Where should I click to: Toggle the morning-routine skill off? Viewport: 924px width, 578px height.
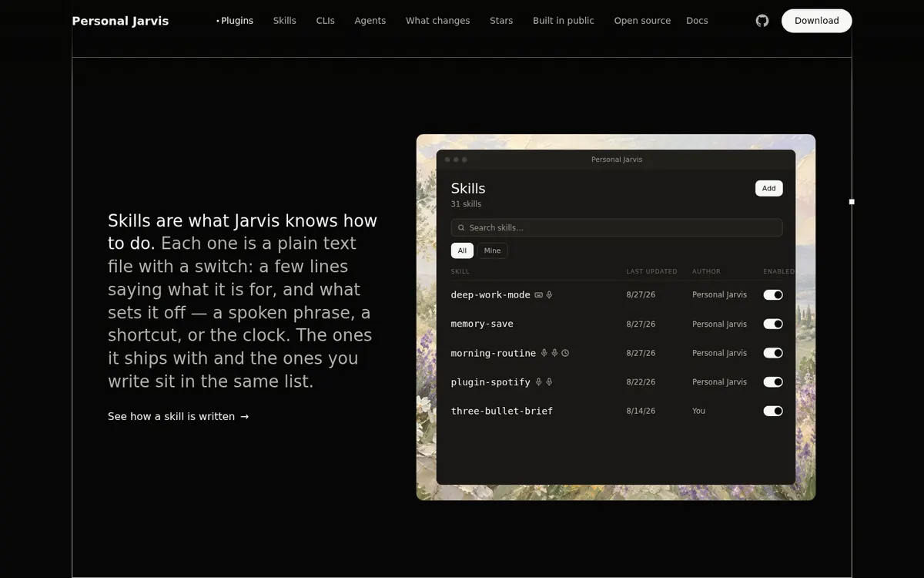point(773,353)
